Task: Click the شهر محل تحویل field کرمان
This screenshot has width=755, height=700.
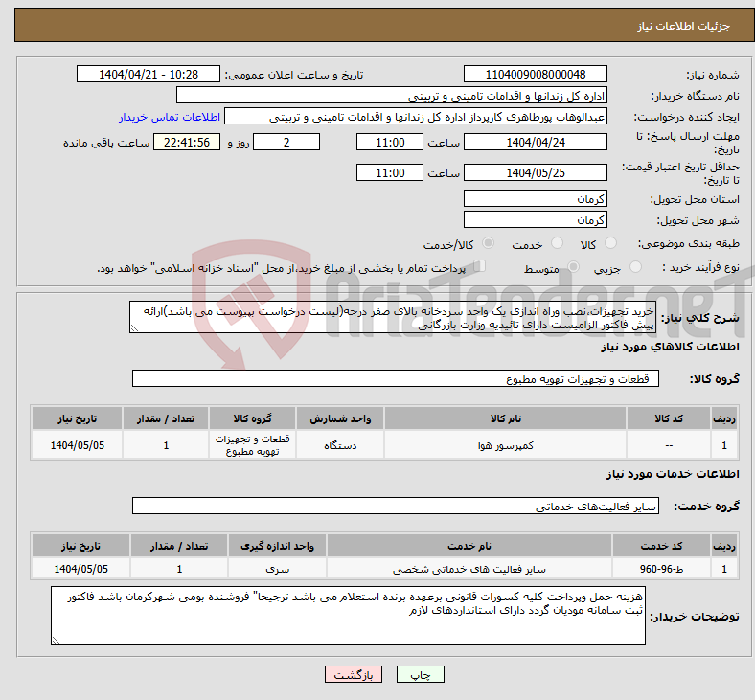Action: coord(535,219)
